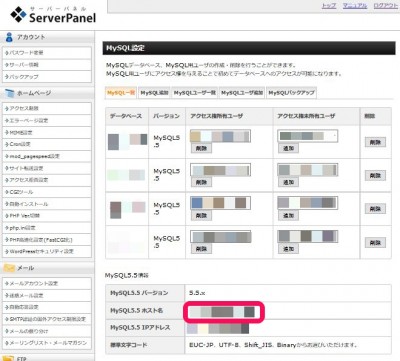The width and height of the screenshot is (400, 361).
Task: Click 削除 under first row's user dropdown
Action: (201, 149)
